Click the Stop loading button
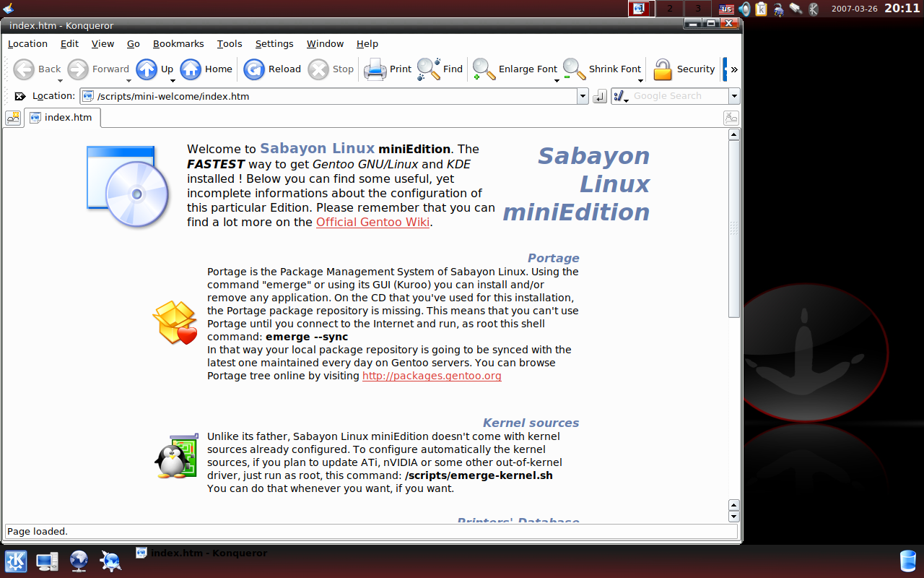Image resolution: width=924 pixels, height=578 pixels. pos(331,69)
